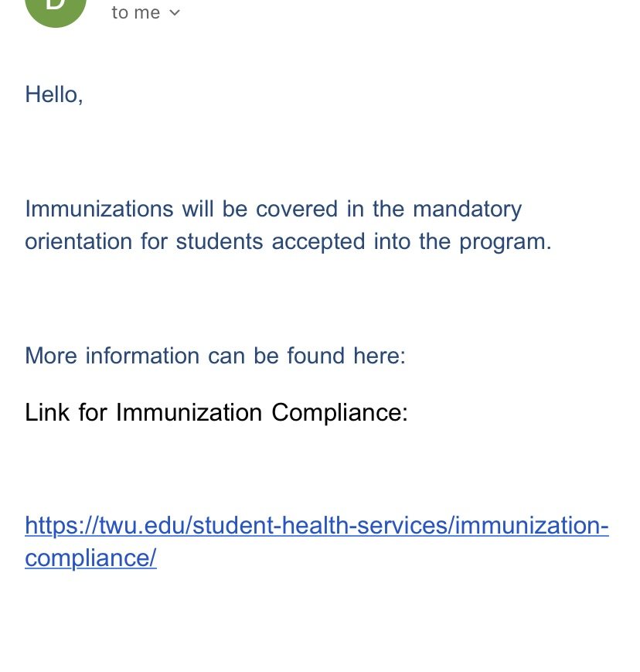Open the twu.edu immunization-compliance link

coord(317,541)
